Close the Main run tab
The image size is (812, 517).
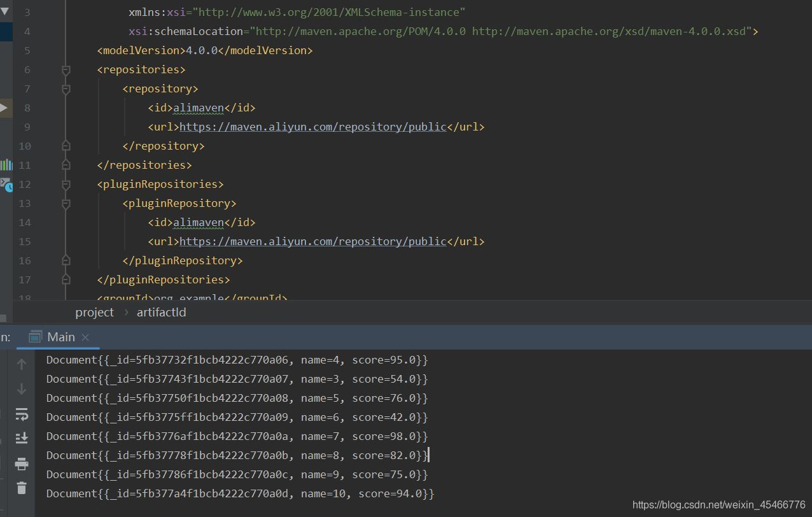click(85, 337)
